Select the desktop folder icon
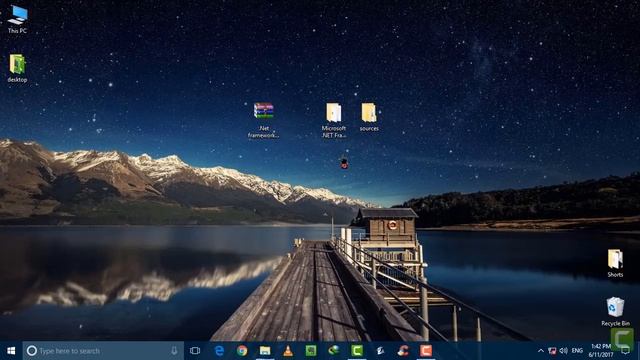Image resolution: width=640 pixels, height=360 pixels. tap(17, 68)
